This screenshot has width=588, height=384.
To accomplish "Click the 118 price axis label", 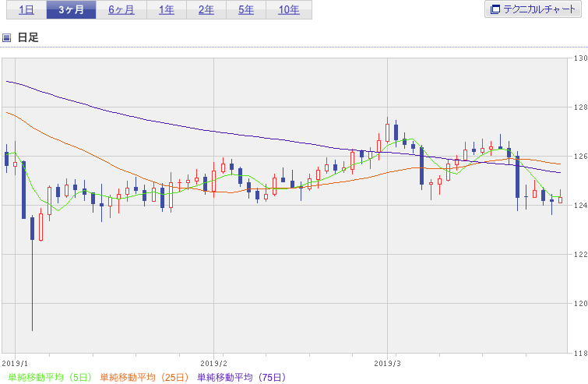I will pyautogui.click(x=581, y=353).
